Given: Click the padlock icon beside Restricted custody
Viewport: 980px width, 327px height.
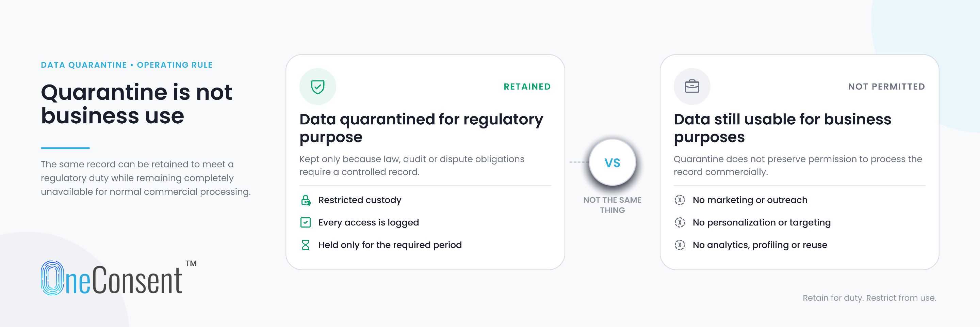Looking at the screenshot, I should (306, 200).
